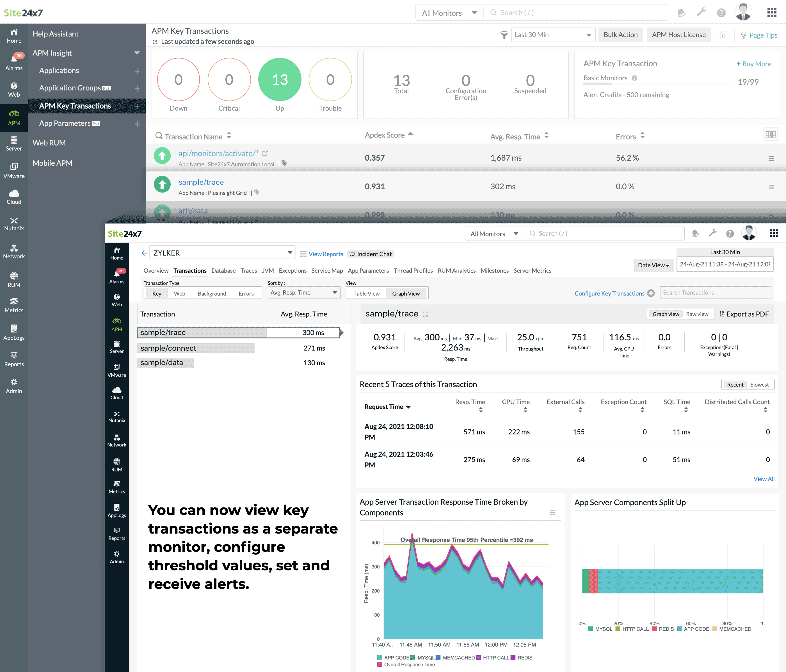Open the ZYLKER application dropdown
Viewport: 786px width, 672px height.
point(222,253)
